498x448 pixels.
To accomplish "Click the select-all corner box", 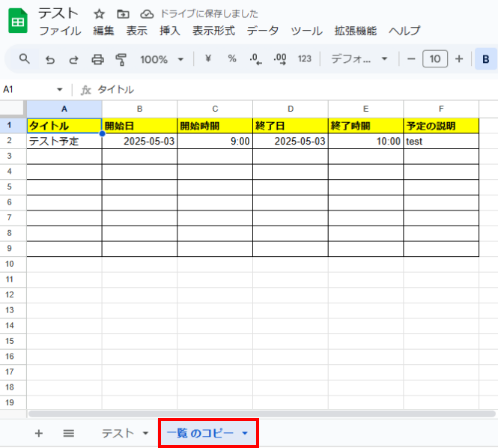I will pos(12,109).
